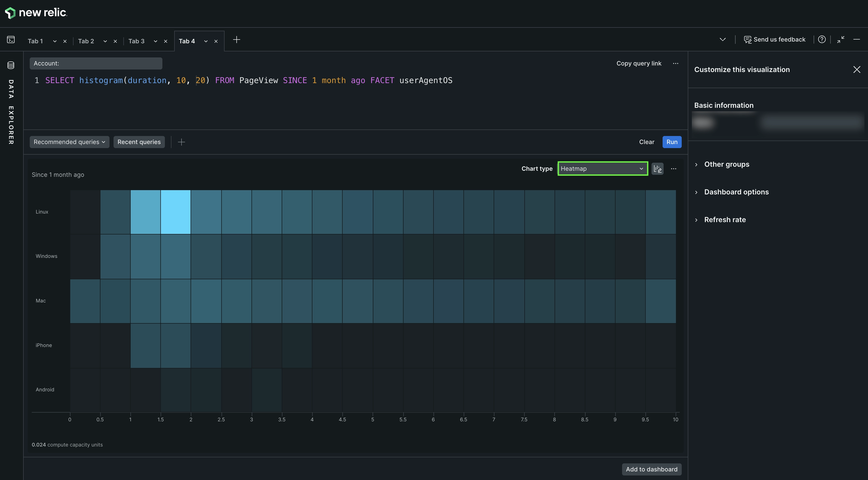The width and height of the screenshot is (868, 480).
Task: Close the Customize this visualization panel
Action: coord(856,70)
